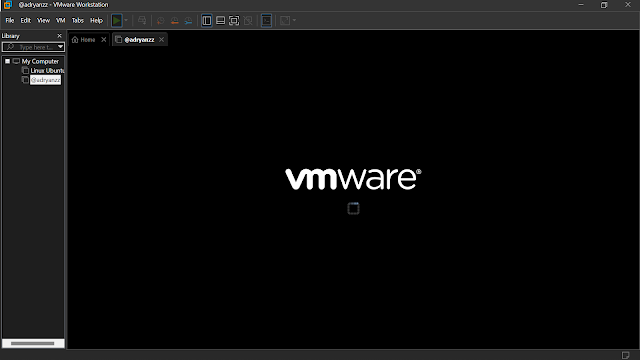Image resolution: width=640 pixels, height=360 pixels.
Task: Click the Library horizontal scrollbar
Action: [33, 344]
